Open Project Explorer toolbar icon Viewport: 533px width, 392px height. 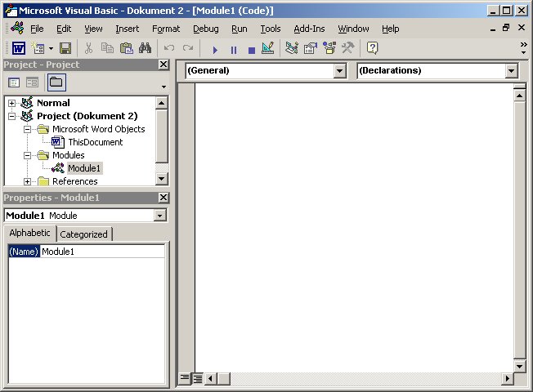[292, 48]
